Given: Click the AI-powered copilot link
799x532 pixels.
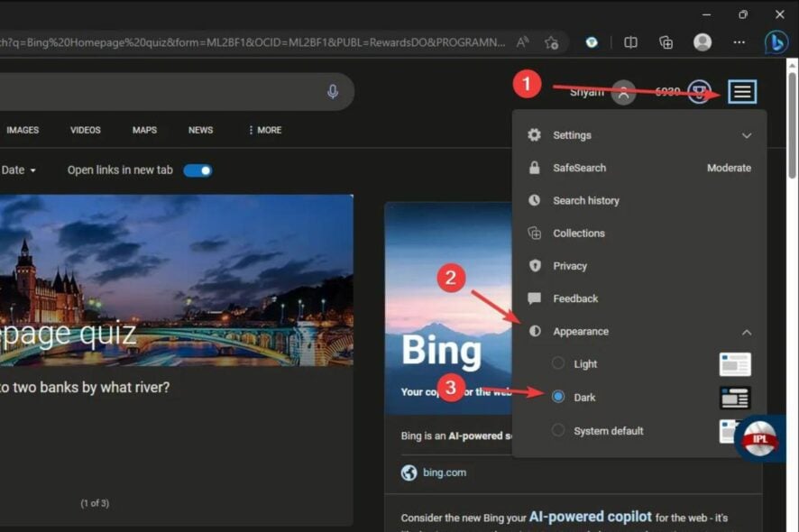Looking at the screenshot, I should [x=591, y=517].
